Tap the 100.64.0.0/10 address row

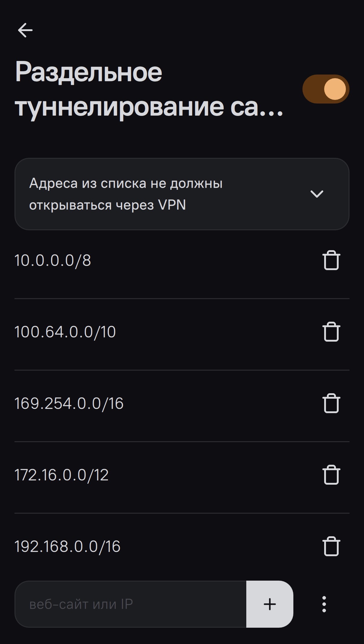pos(65,332)
